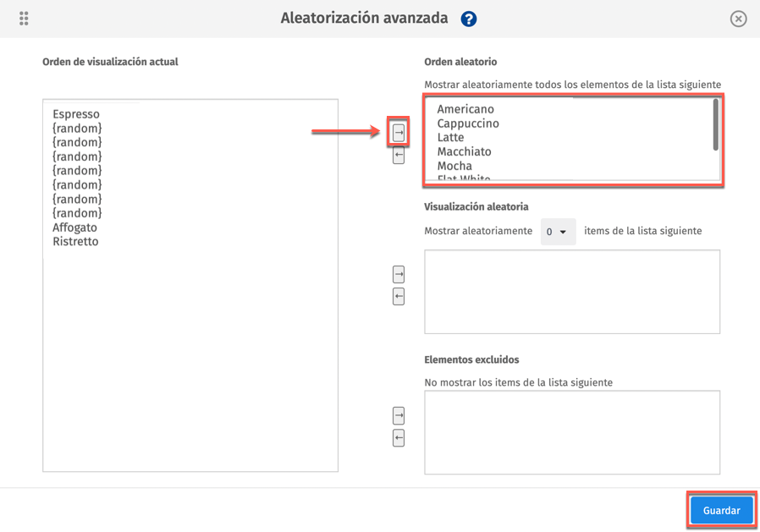Open the help icon next to the dialog title
The height and width of the screenshot is (532, 760).
(x=468, y=18)
